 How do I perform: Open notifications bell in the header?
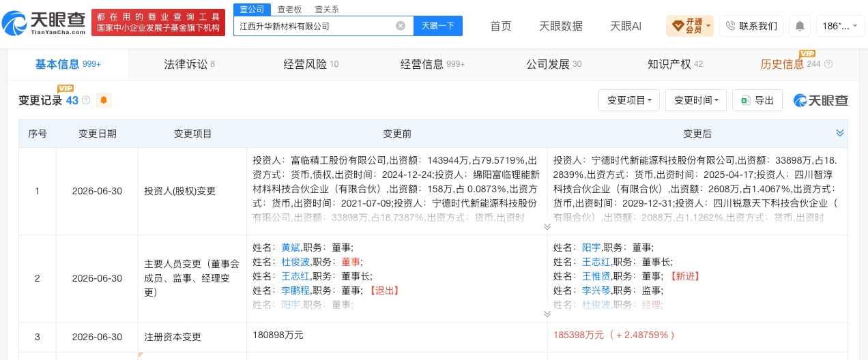(800, 26)
